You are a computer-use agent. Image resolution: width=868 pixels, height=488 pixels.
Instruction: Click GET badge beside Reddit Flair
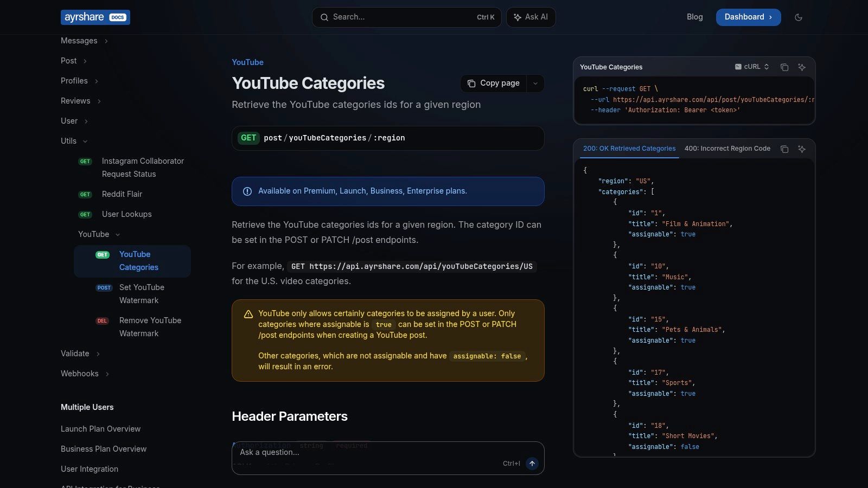tap(85, 195)
